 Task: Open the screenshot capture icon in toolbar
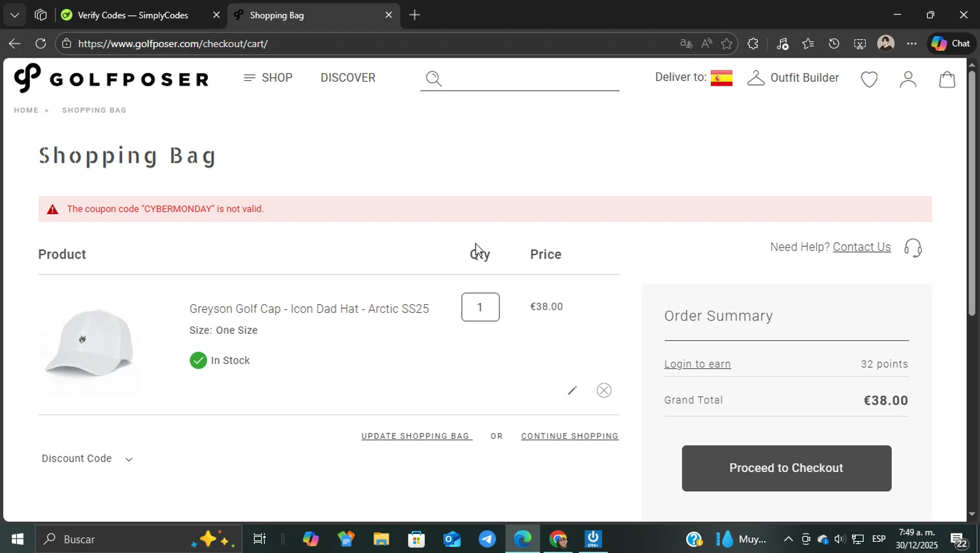click(860, 44)
